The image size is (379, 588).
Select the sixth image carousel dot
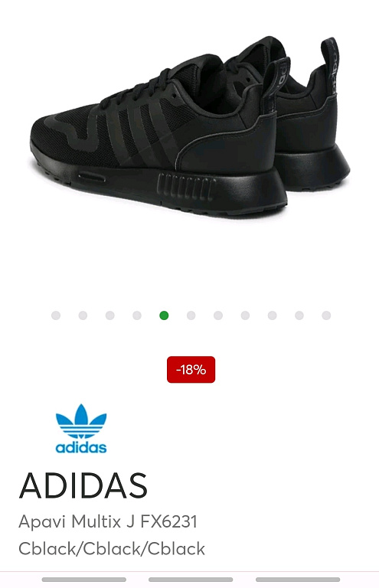click(191, 315)
